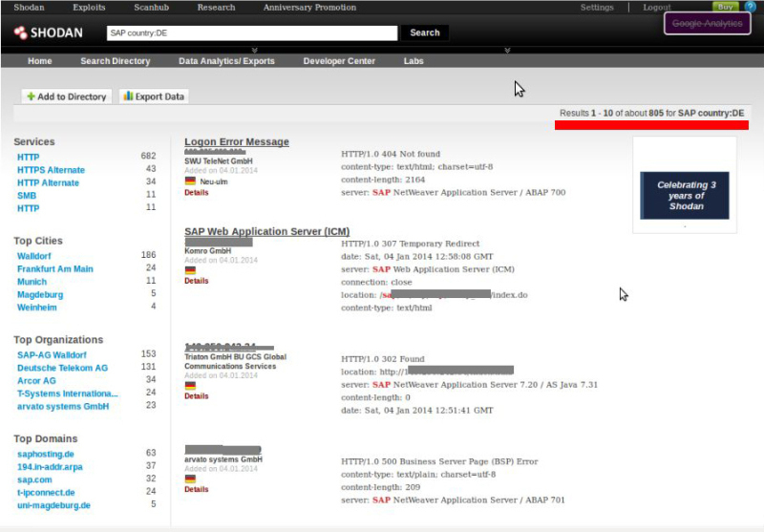The height and width of the screenshot is (532, 764).
Task: Filter by T-Systems Internationa... organization
Action: [67, 394]
